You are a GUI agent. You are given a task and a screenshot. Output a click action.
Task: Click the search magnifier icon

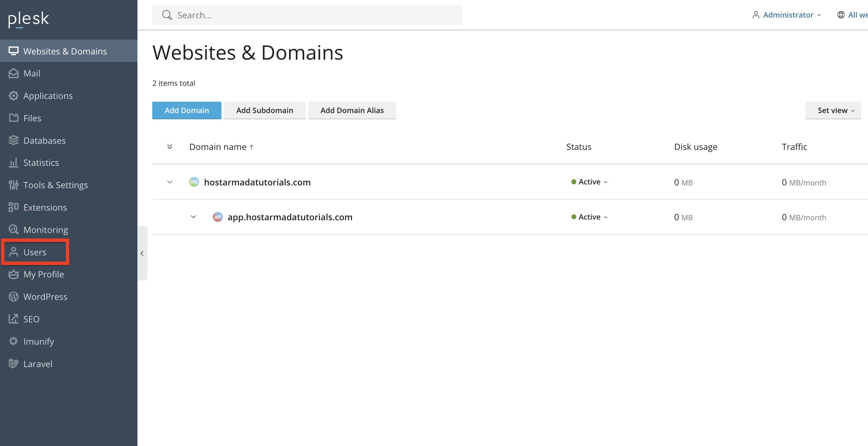[167, 15]
